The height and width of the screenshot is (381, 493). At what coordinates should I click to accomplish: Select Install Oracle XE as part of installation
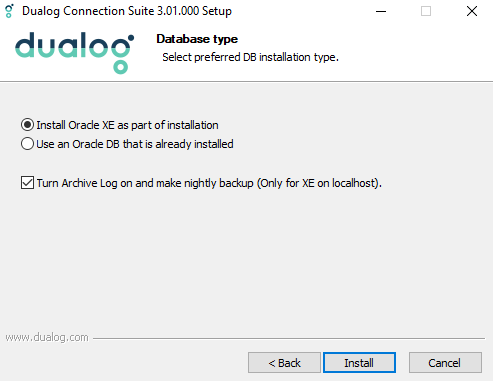tap(27, 125)
